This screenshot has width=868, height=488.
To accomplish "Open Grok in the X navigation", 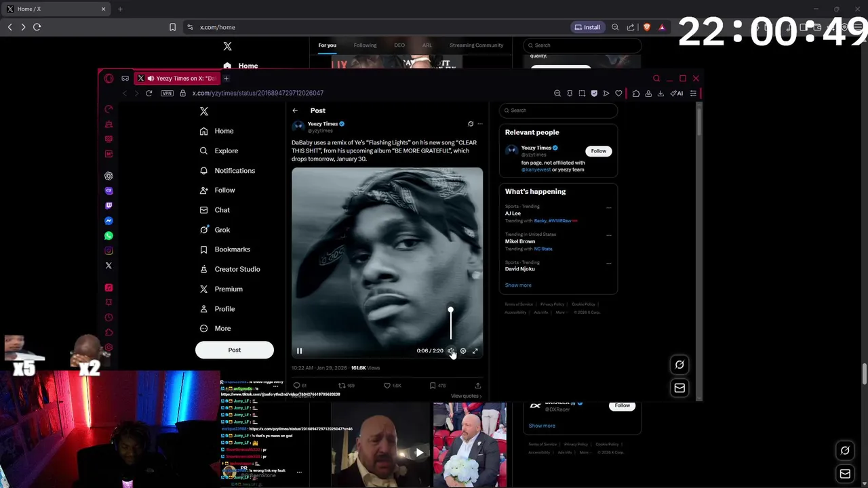I will pos(215,230).
